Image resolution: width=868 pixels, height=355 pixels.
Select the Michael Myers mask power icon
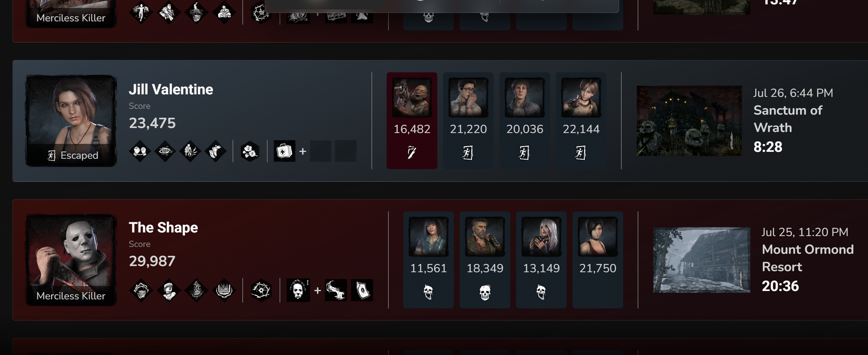click(298, 290)
